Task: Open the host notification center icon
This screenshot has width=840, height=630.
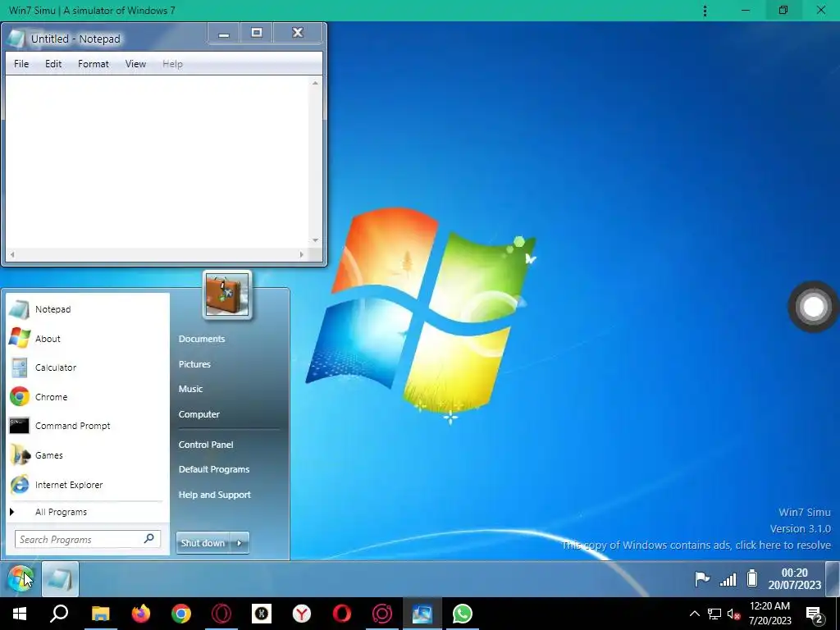Action: (x=815, y=614)
